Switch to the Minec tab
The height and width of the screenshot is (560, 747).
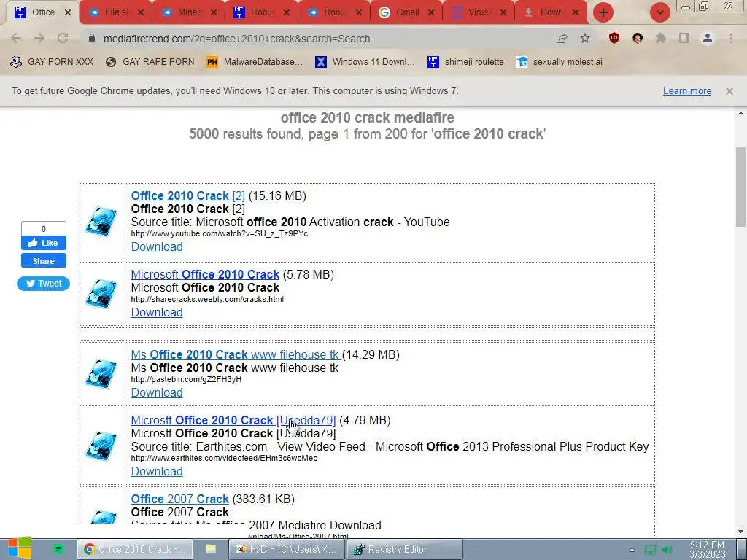[x=190, y=12]
